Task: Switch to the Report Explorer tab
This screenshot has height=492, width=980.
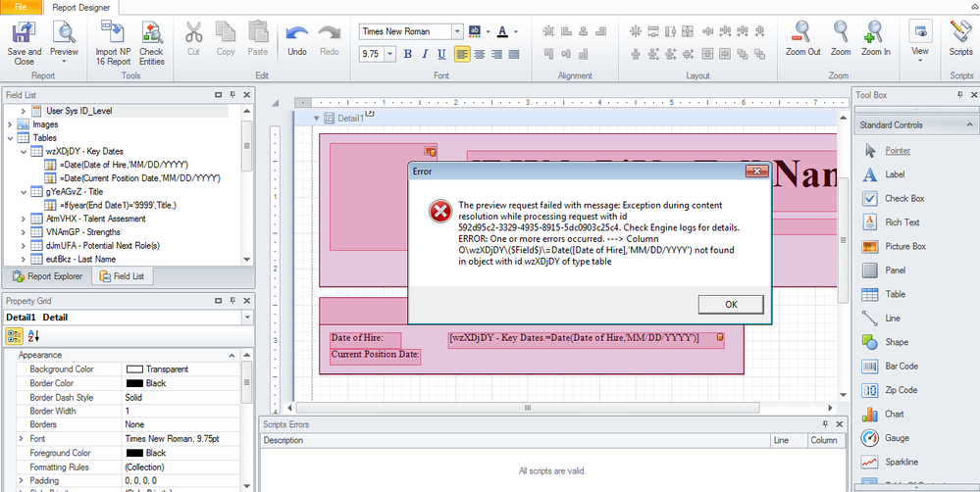Action: (45, 276)
